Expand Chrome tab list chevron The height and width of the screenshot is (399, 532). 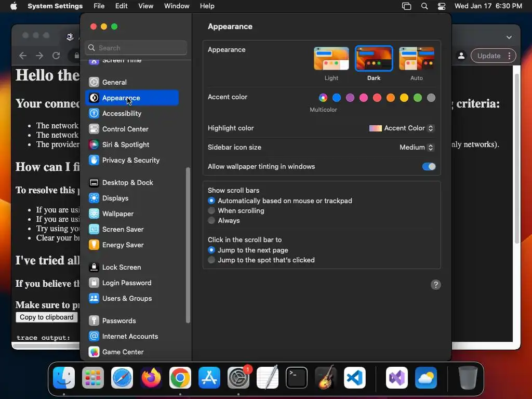509,37
